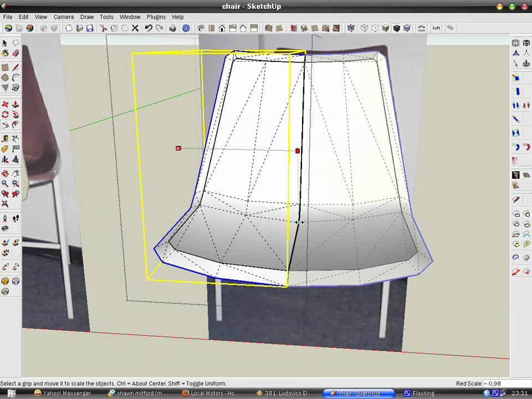Select the Text label tool

[16, 149]
